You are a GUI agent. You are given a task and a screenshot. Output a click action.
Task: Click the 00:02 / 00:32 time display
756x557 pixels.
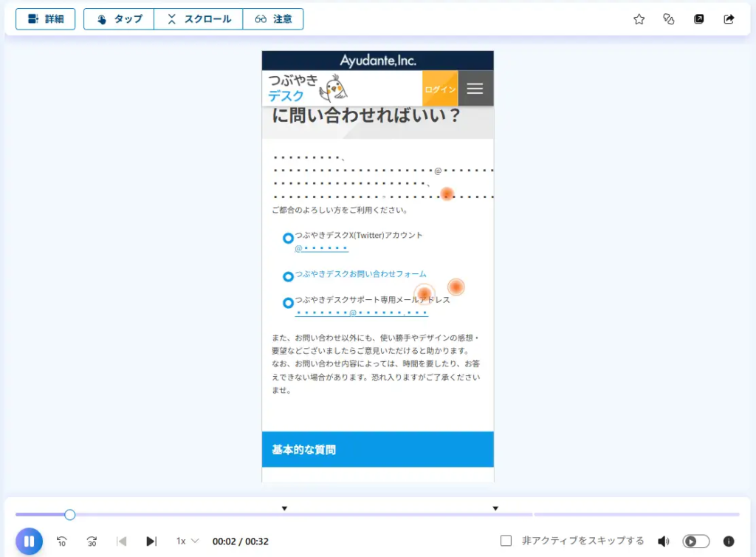(x=241, y=541)
